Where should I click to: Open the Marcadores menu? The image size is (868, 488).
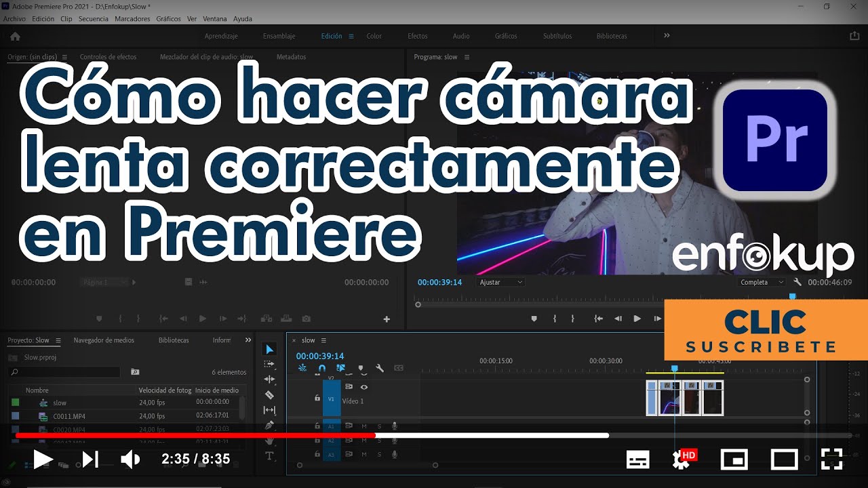[x=132, y=19]
